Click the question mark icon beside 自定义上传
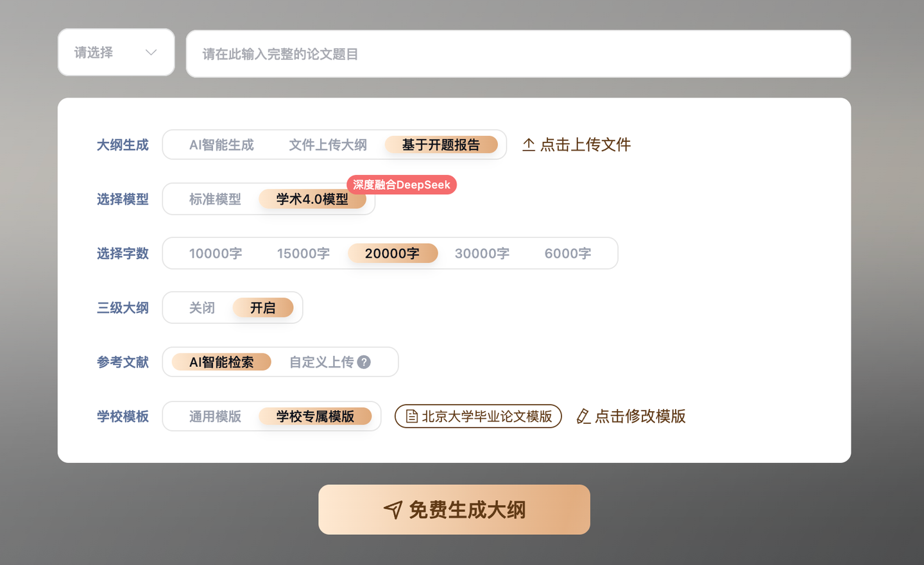This screenshot has width=924, height=565. (364, 362)
